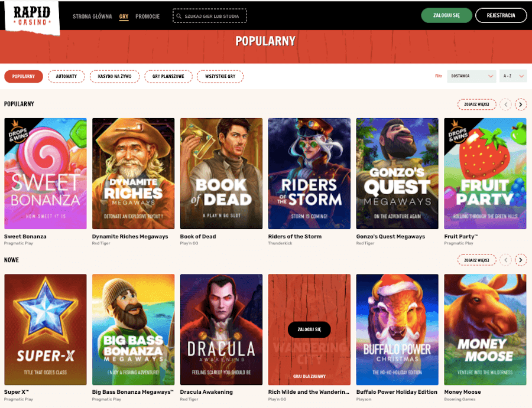Click Red Tiger under Dracula Awakening
The height and width of the screenshot is (408, 532).
(x=189, y=399)
